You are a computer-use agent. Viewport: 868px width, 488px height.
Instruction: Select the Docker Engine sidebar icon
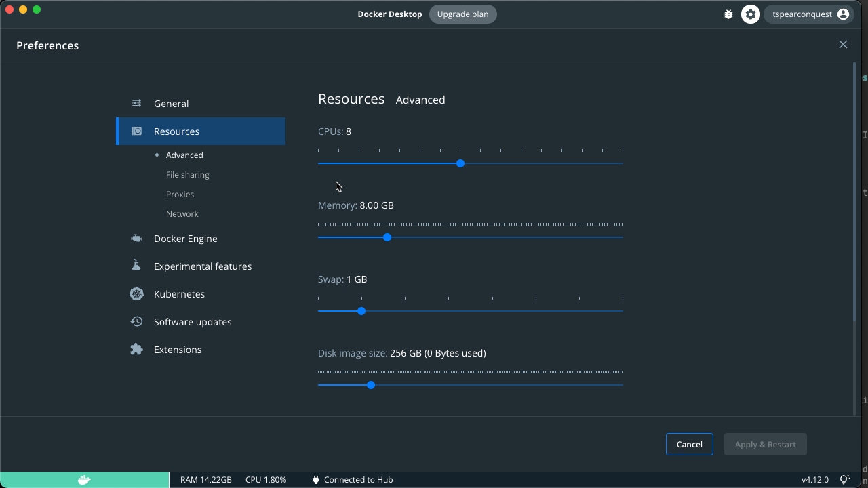coord(136,238)
